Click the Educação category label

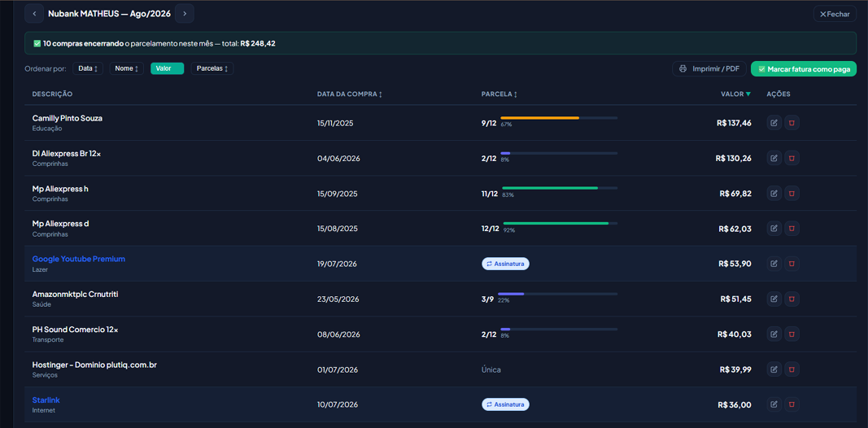[x=47, y=129]
